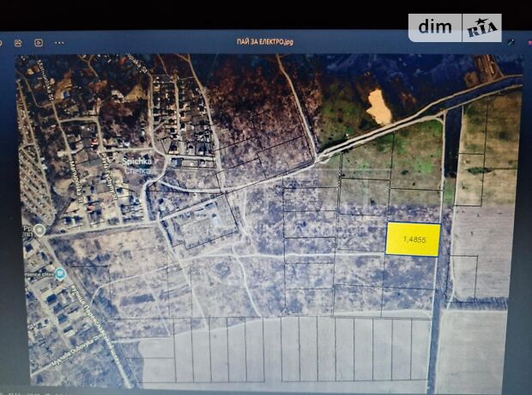The image size is (532, 395).
Task: Select the yellow parcel labeled 1,4855
Action: pyautogui.click(x=413, y=240)
